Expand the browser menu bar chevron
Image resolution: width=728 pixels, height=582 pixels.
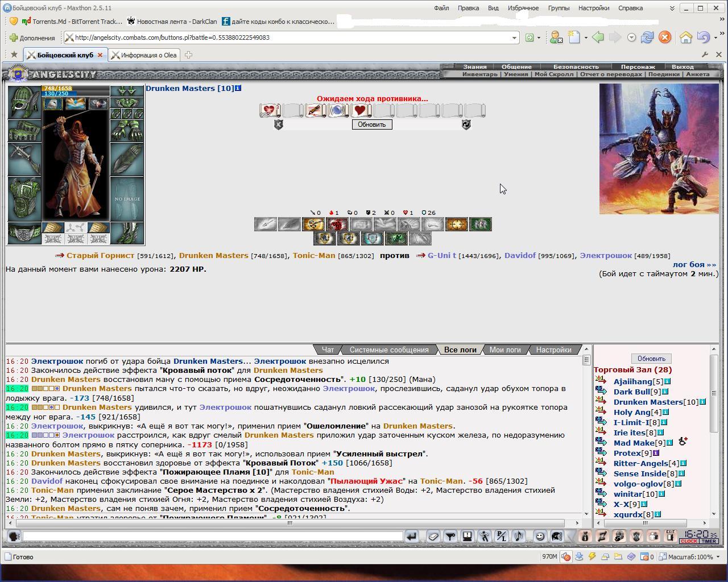672,9
